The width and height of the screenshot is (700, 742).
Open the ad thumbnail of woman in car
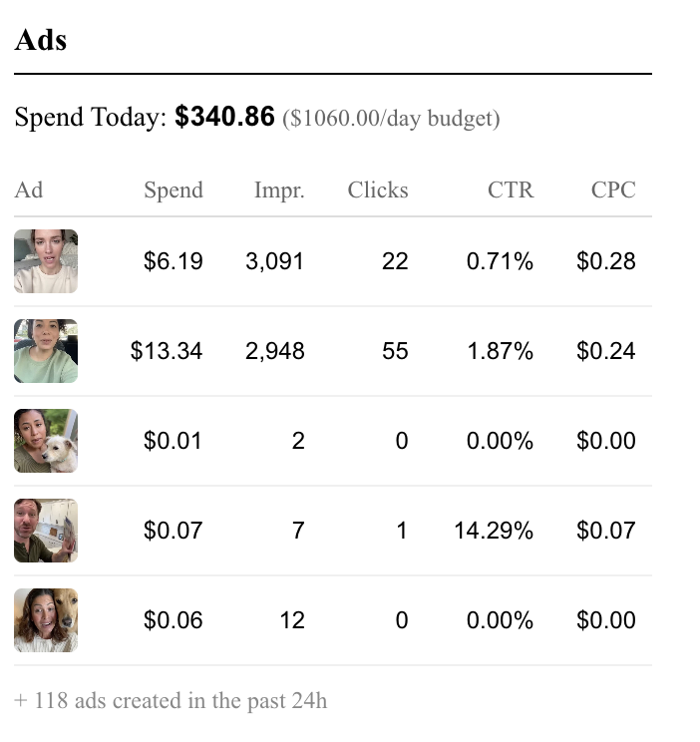click(46, 351)
